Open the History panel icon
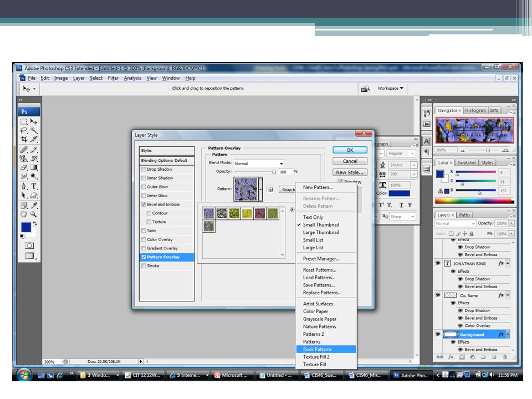Screen dimensions: 532x399 pos(427,113)
